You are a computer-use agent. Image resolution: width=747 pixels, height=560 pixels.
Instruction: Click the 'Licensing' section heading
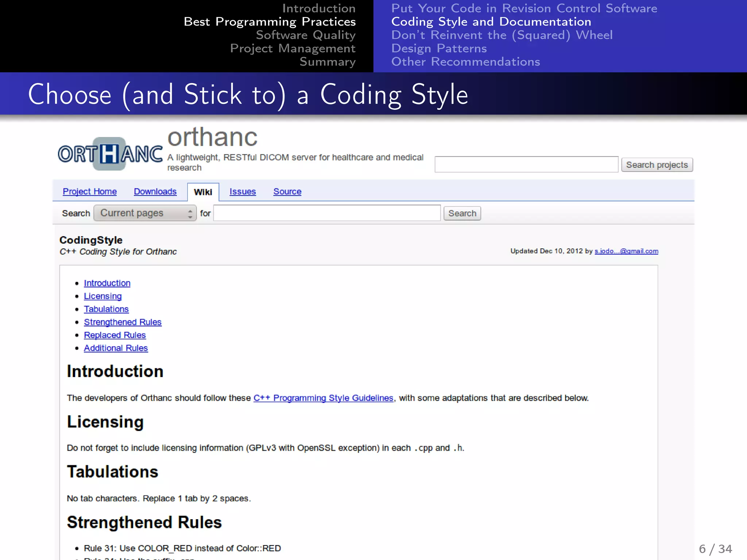pyautogui.click(x=105, y=422)
